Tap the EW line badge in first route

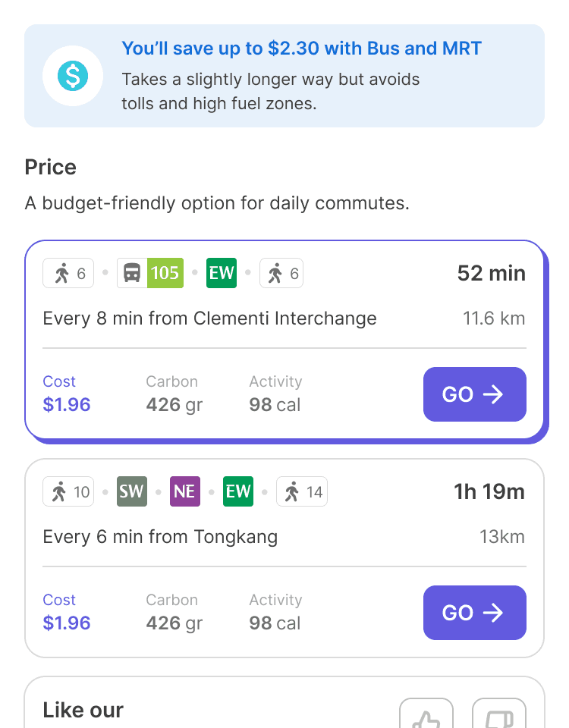click(x=222, y=273)
